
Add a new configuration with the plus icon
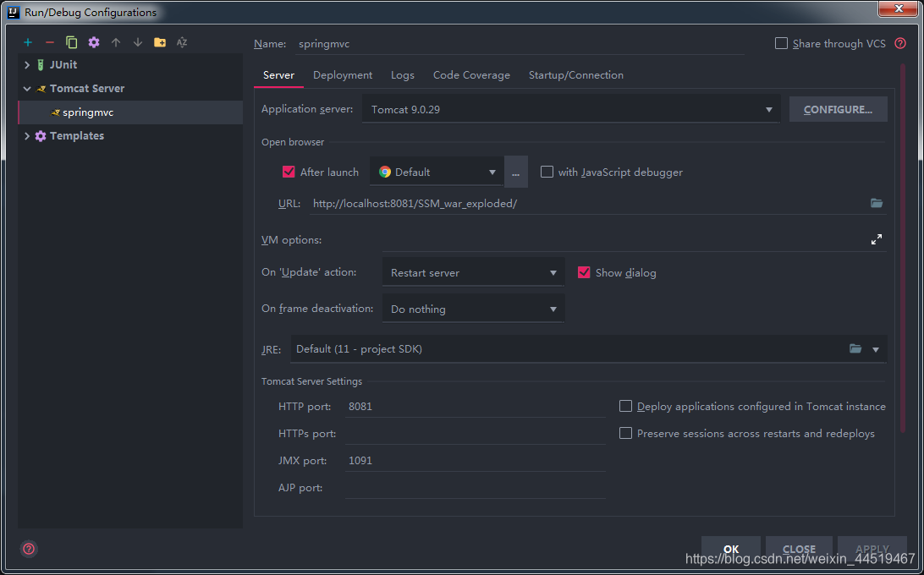(28, 42)
